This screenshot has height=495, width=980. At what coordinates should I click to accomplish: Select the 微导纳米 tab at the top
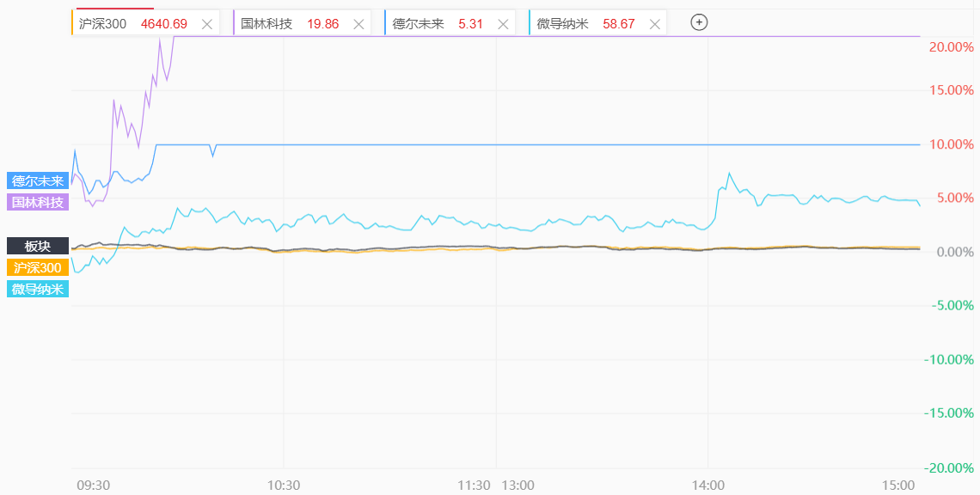(x=562, y=24)
